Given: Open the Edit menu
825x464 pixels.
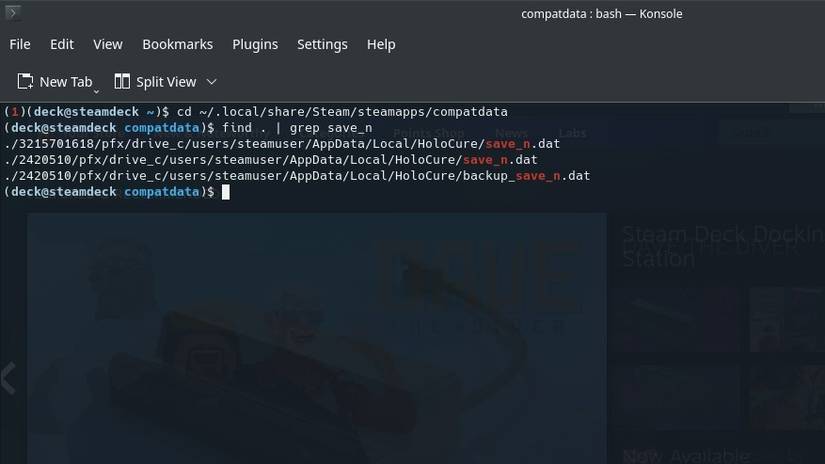Looking at the screenshot, I should pyautogui.click(x=62, y=45).
